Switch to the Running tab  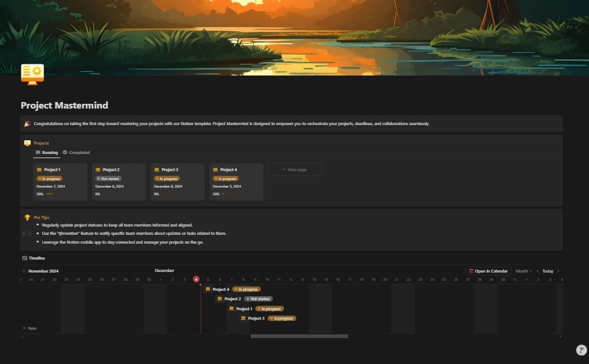pyautogui.click(x=47, y=153)
